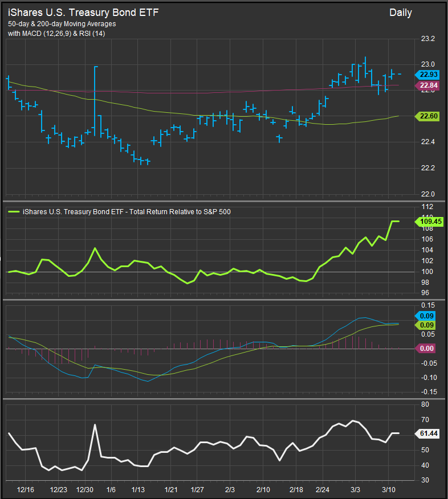Click the 70 RSI axis label
The width and height of the screenshot is (448, 499).
click(425, 420)
